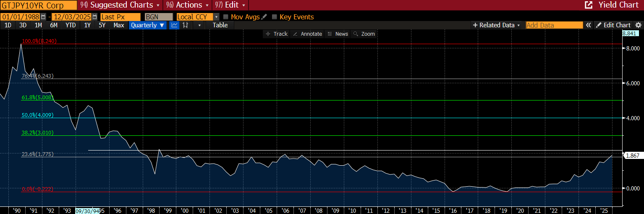Switch to the bar chart type icon
The height and width of the screenshot is (214, 644).
click(x=185, y=25)
